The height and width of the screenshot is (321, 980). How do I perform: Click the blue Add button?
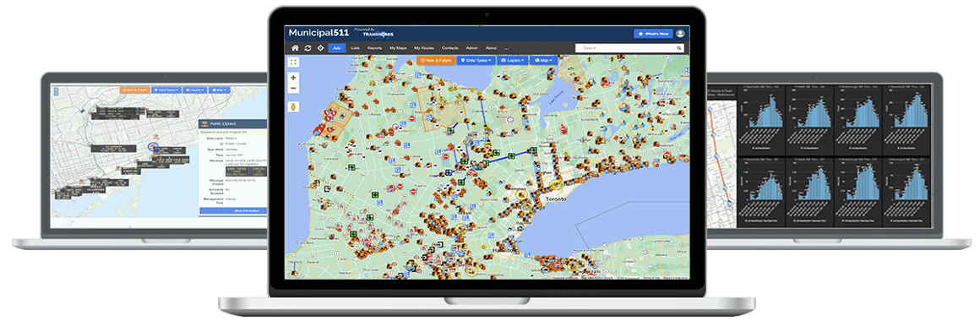[x=337, y=48]
